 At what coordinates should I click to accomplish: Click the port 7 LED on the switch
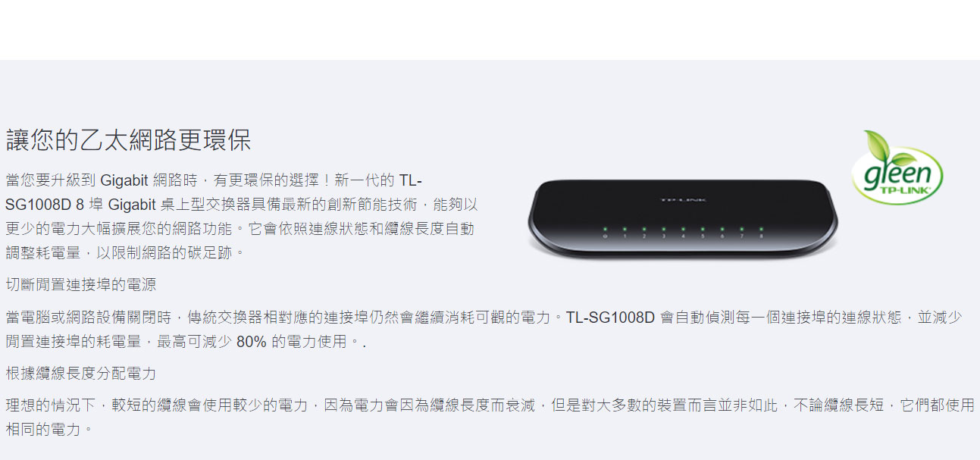point(742,229)
